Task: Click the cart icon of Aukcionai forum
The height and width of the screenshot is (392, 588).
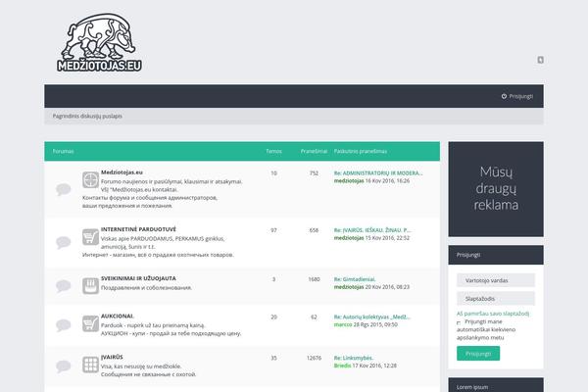Action: [90, 323]
